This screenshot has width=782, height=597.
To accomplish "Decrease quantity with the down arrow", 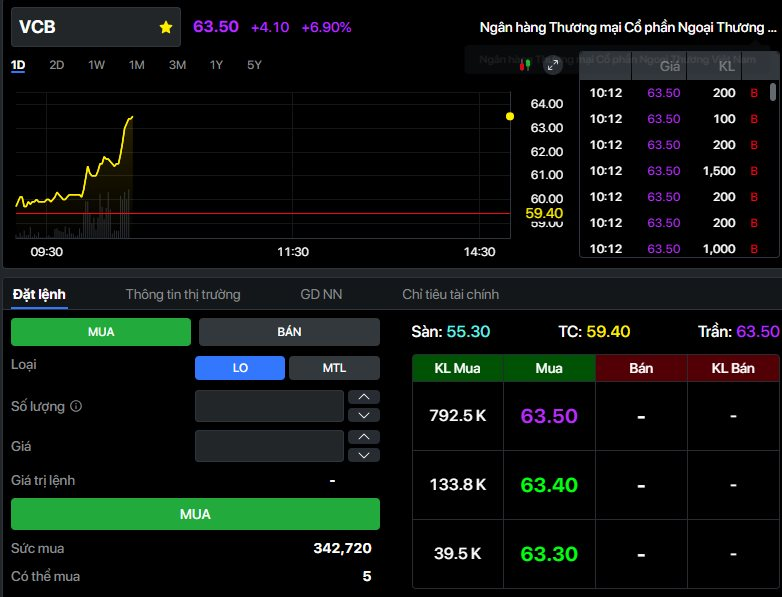I will coord(363,415).
